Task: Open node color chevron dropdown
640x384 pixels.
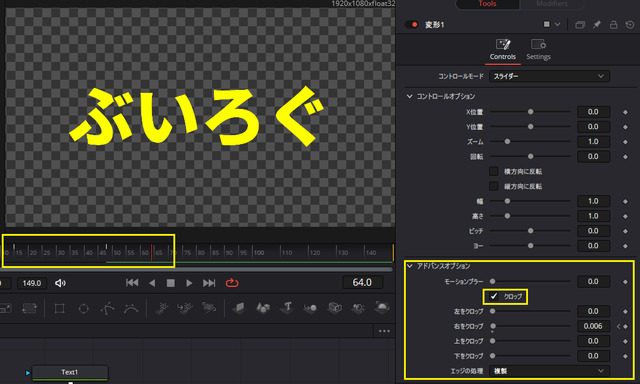Action: tap(558, 24)
